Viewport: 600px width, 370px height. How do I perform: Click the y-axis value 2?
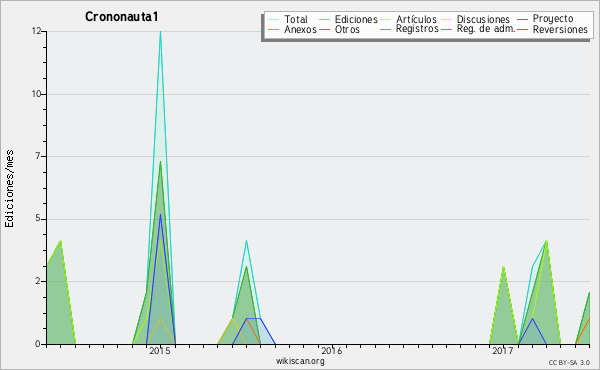[x=38, y=281]
